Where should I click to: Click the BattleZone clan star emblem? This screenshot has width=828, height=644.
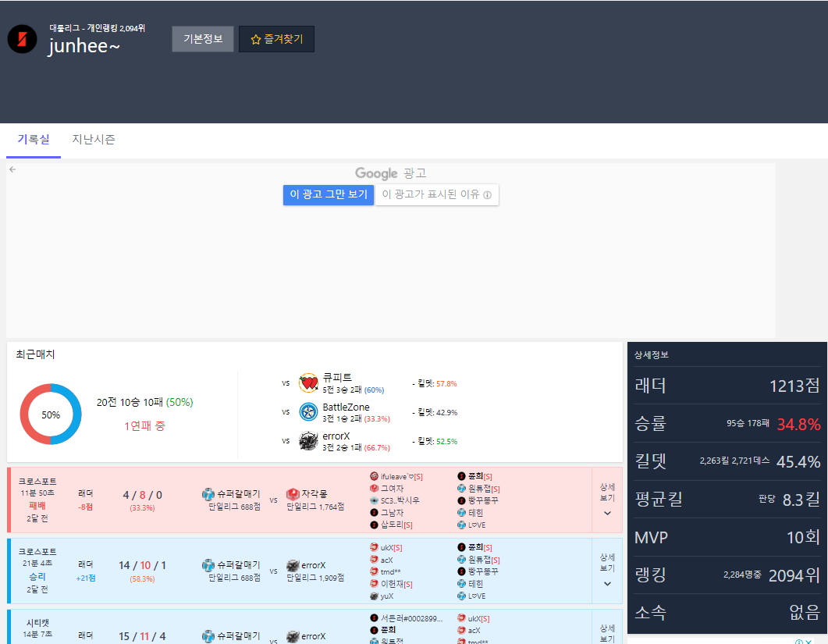308,412
